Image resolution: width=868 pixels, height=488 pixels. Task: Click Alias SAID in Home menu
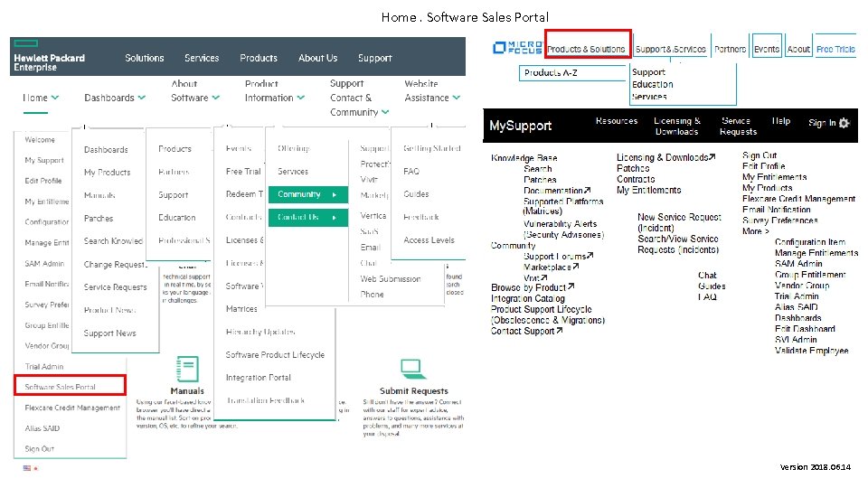(x=42, y=428)
